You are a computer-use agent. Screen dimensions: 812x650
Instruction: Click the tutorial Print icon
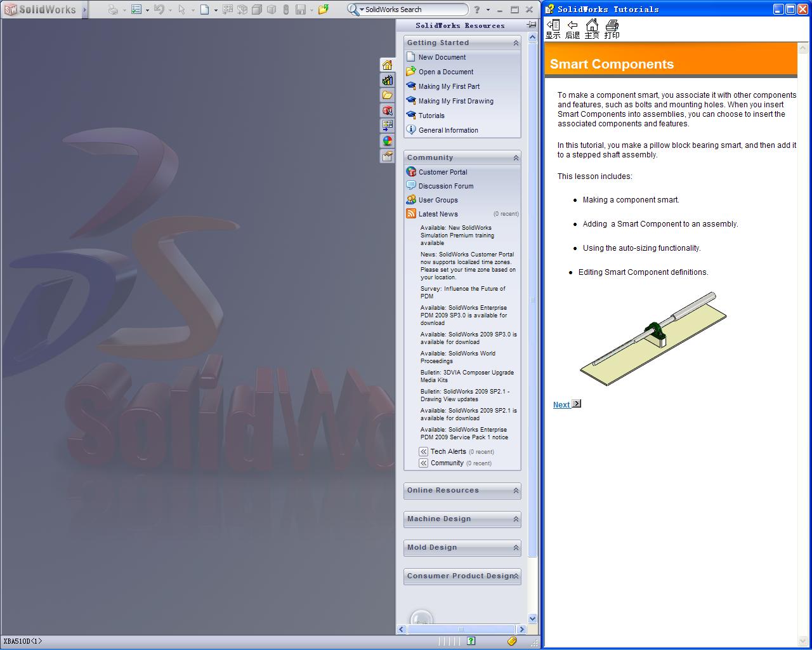point(612,29)
